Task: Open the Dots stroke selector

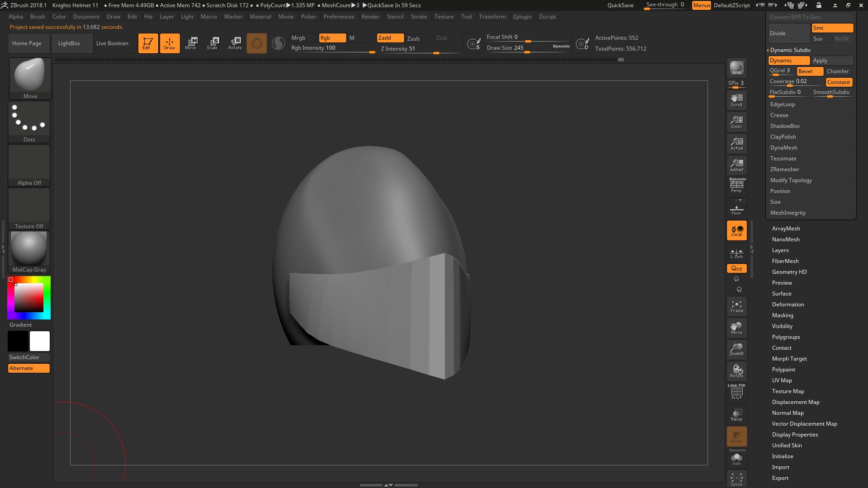Action: (x=29, y=122)
